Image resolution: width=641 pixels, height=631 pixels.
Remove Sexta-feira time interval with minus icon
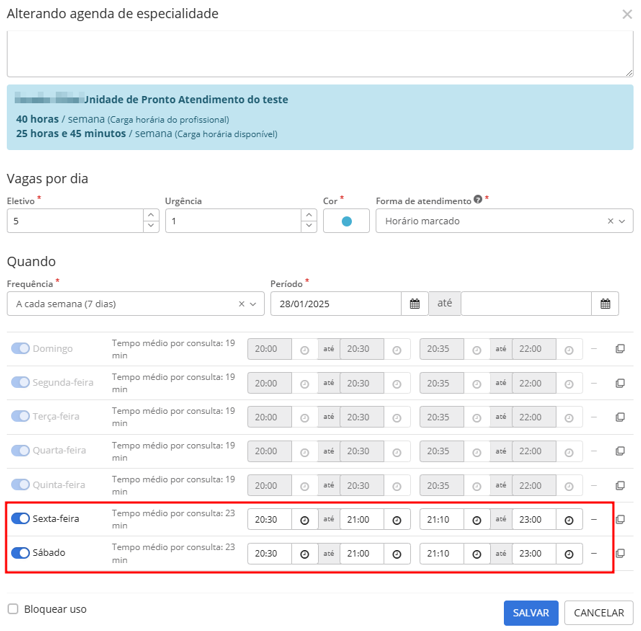coord(594,519)
